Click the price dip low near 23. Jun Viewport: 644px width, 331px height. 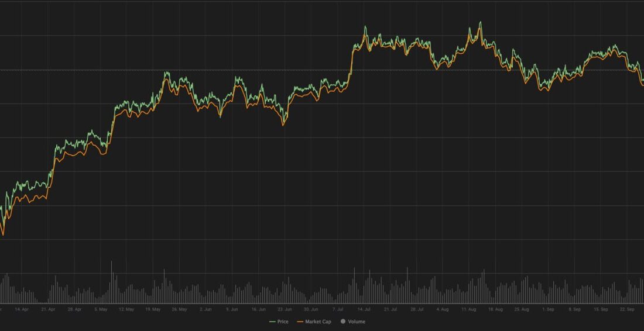284,122
